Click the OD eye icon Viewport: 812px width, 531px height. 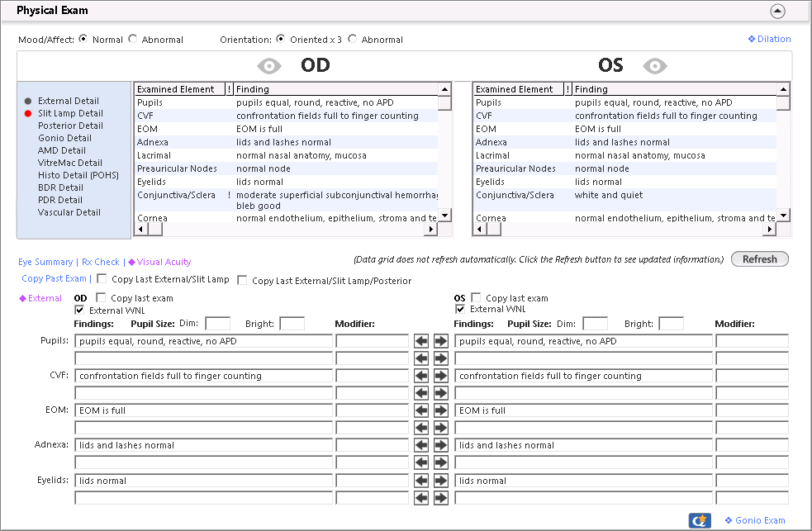[269, 66]
